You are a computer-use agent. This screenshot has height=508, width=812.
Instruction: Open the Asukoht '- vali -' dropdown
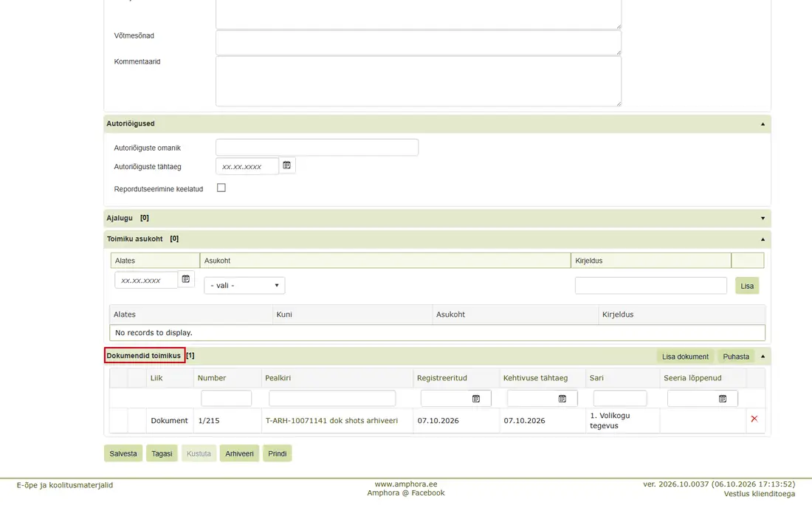coord(244,285)
